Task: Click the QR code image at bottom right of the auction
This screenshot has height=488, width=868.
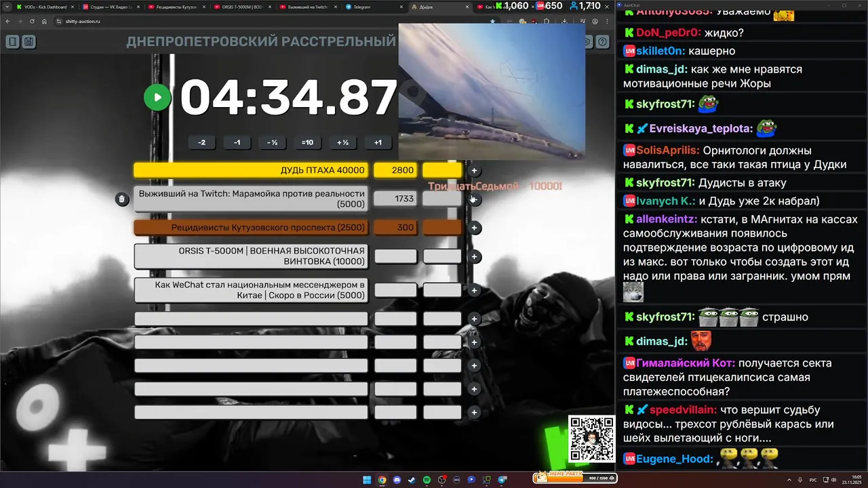Action: coord(591,439)
